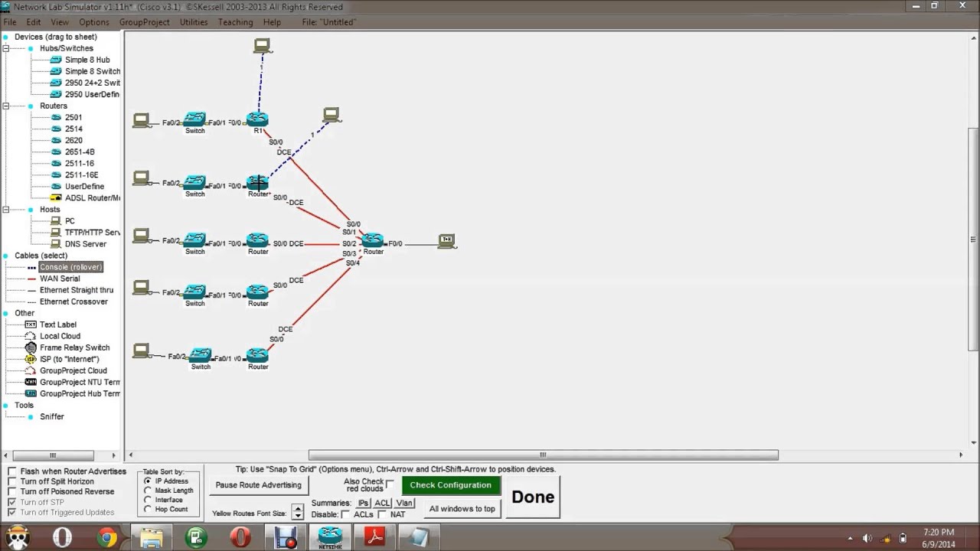
Task: Adjust the Yellow Routes Font Size spinner
Action: [x=298, y=513]
